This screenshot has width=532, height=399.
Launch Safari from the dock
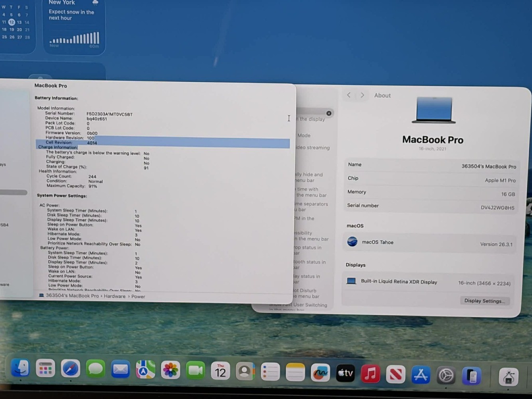[70, 369]
